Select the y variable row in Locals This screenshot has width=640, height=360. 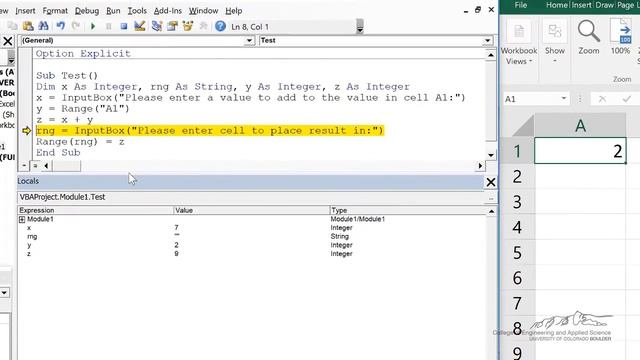click(x=252, y=245)
